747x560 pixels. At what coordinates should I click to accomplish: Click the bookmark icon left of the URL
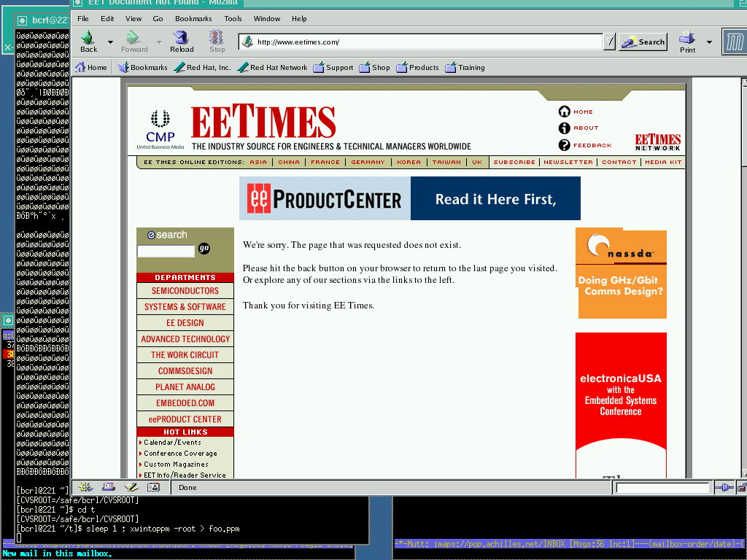pyautogui.click(x=247, y=42)
